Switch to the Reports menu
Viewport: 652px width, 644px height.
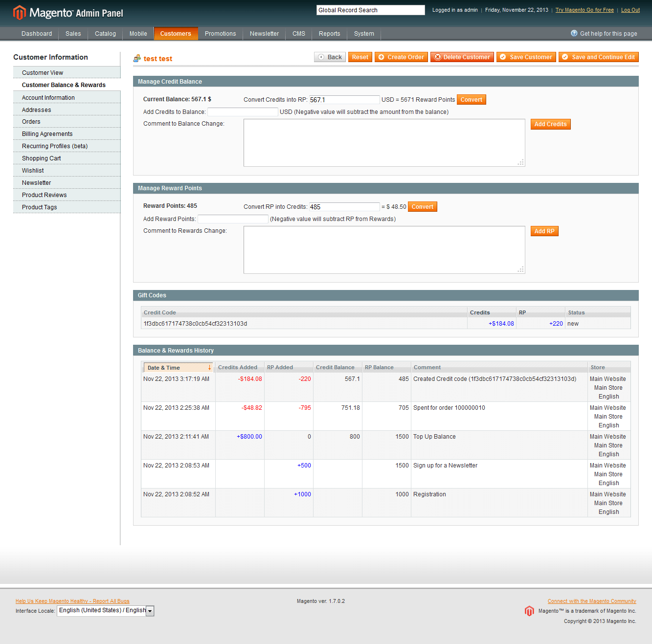coord(329,33)
